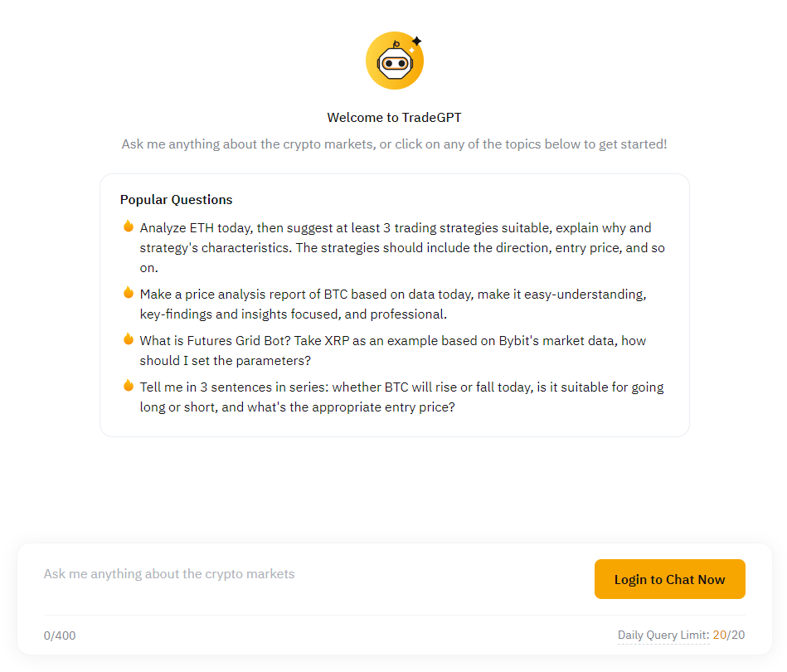Click the 20/20 remaining query count
The height and width of the screenshot is (672, 787).
pyautogui.click(x=729, y=635)
